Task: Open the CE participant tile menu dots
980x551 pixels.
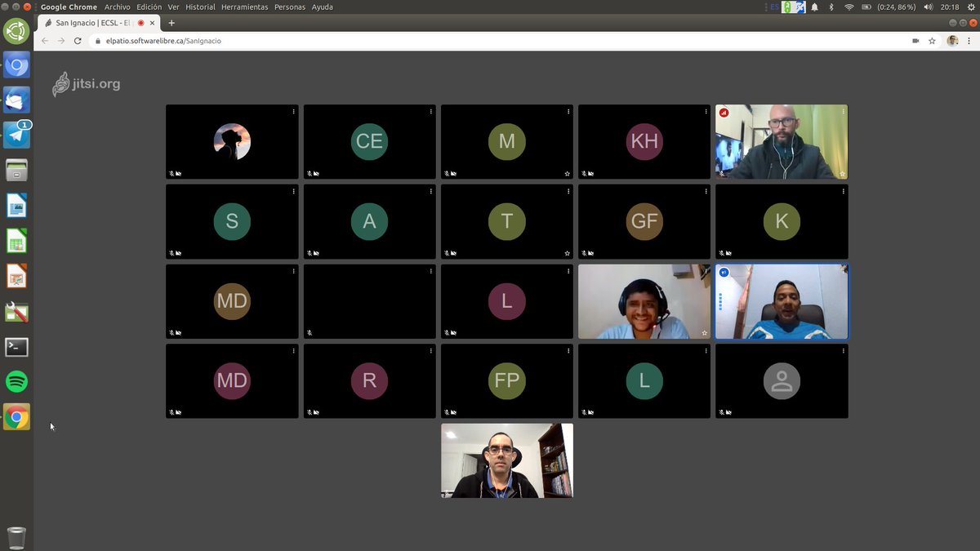Action: click(x=431, y=111)
